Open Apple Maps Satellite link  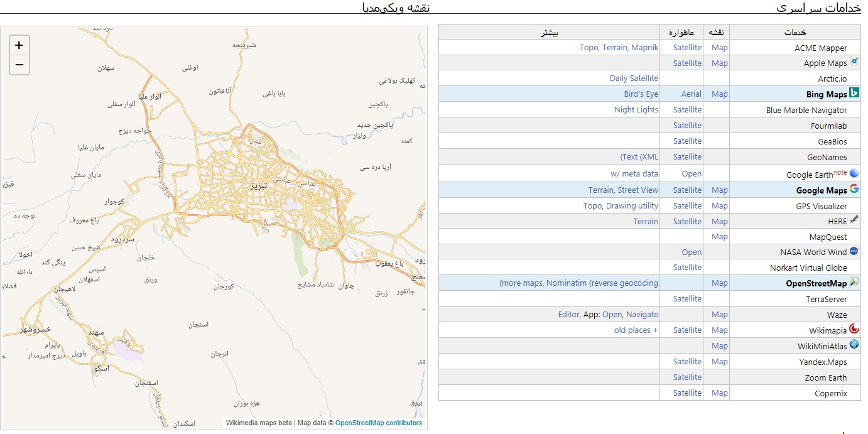[687, 63]
